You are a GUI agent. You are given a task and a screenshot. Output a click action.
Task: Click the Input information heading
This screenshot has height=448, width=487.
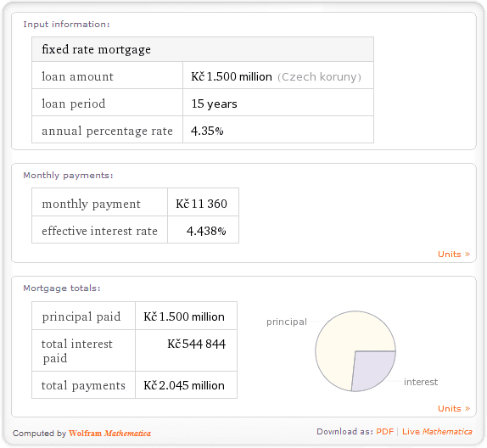66,25
